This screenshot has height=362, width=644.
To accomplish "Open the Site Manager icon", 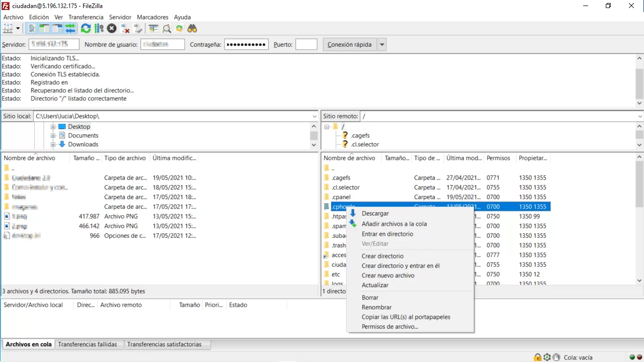I will pos(8,29).
